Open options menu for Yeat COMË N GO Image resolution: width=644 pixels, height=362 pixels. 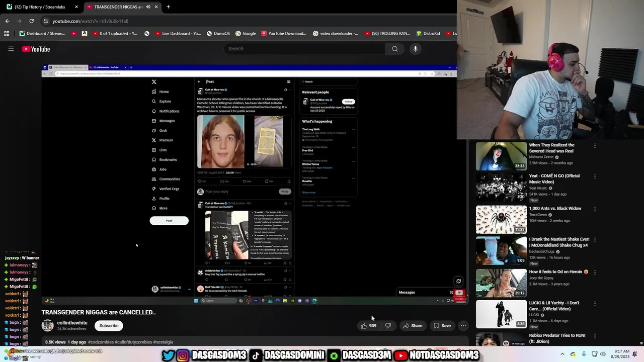[x=595, y=177]
